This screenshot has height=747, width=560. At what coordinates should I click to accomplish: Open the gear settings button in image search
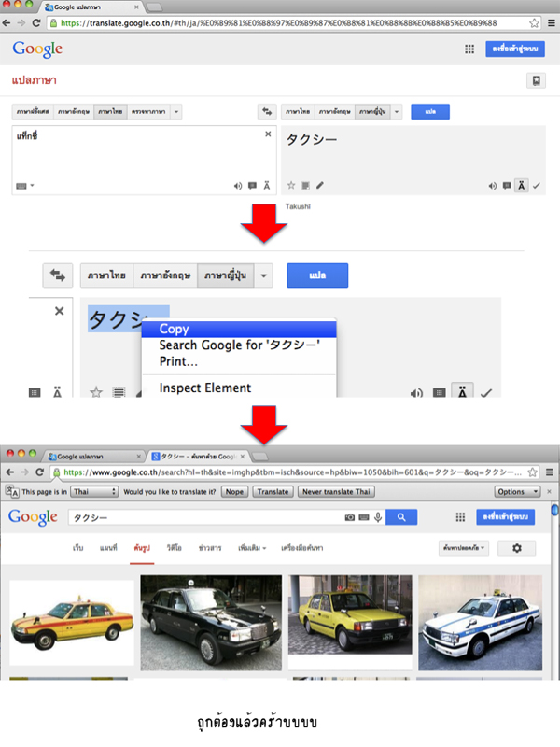click(x=517, y=548)
